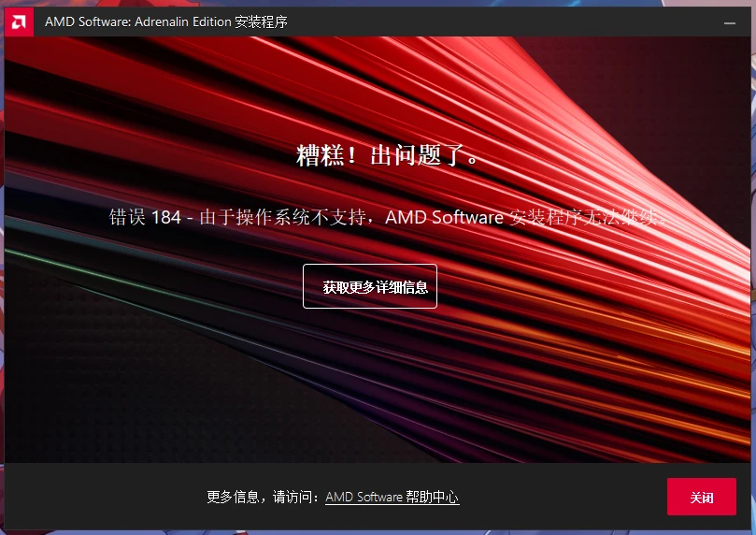This screenshot has height=535, width=756.
Task: Open the AMD Software 帮助中心 link
Action: (x=392, y=497)
